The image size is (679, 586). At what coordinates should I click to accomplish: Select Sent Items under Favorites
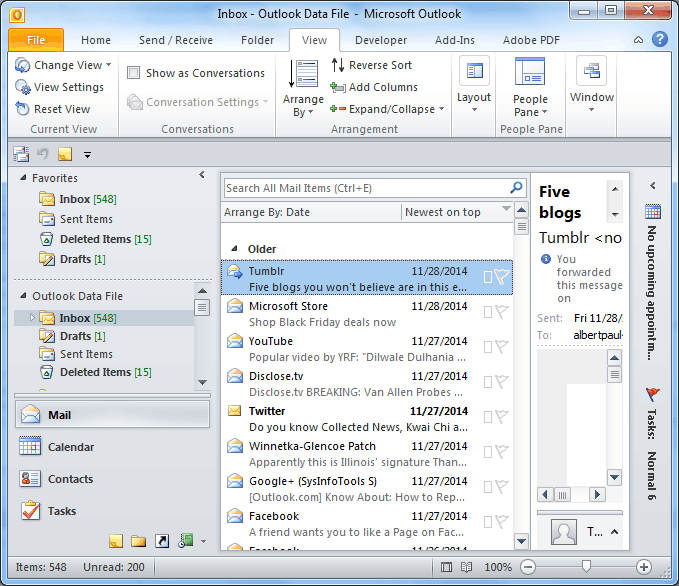86,219
